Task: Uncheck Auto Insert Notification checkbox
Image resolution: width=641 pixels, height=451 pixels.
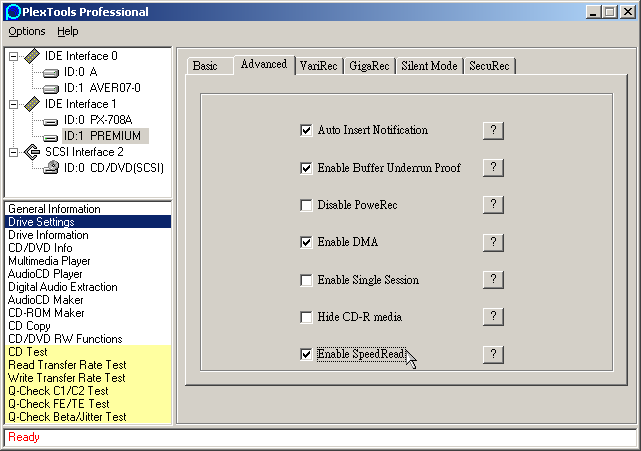Action: coord(306,130)
